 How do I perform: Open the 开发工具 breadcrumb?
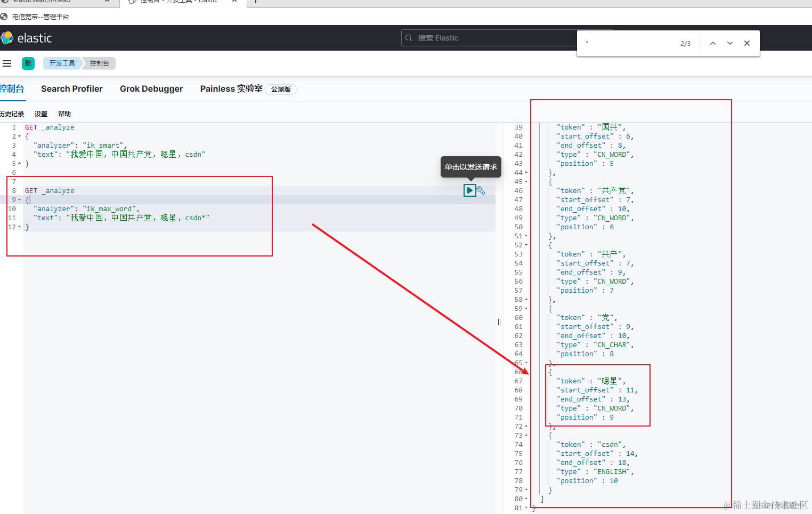tap(62, 63)
